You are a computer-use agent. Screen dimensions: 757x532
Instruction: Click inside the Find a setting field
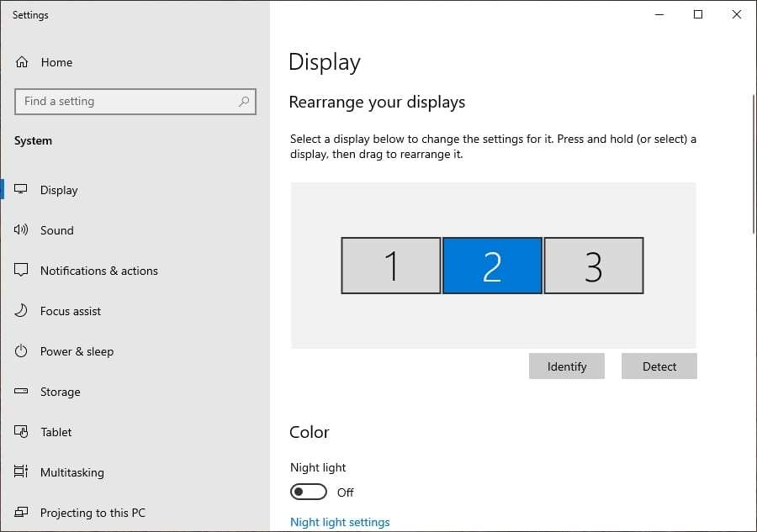126,101
